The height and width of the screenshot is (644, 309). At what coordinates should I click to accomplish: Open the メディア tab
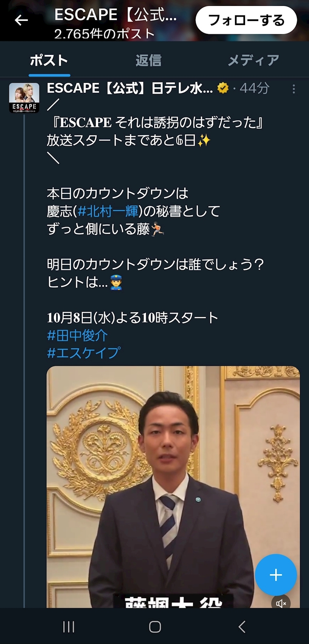click(x=253, y=60)
